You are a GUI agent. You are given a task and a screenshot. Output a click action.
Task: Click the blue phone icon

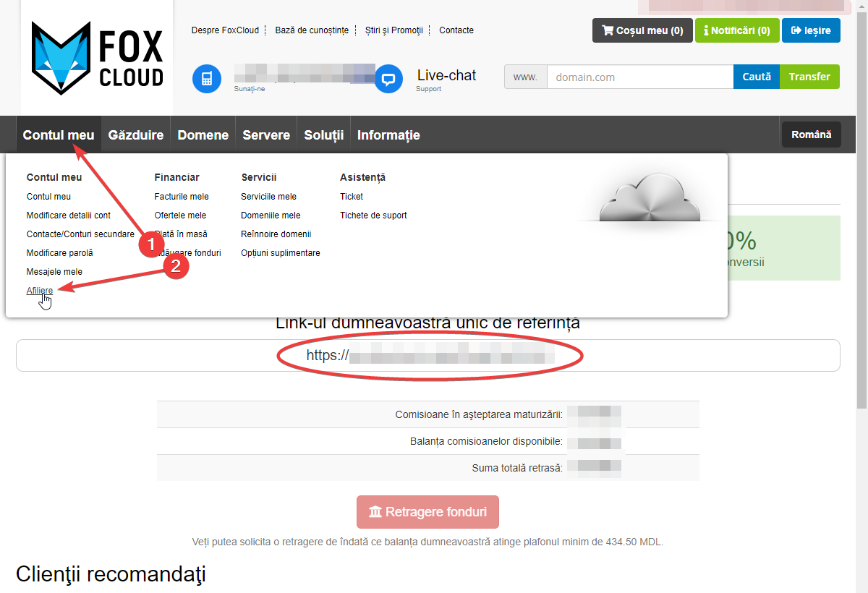206,79
